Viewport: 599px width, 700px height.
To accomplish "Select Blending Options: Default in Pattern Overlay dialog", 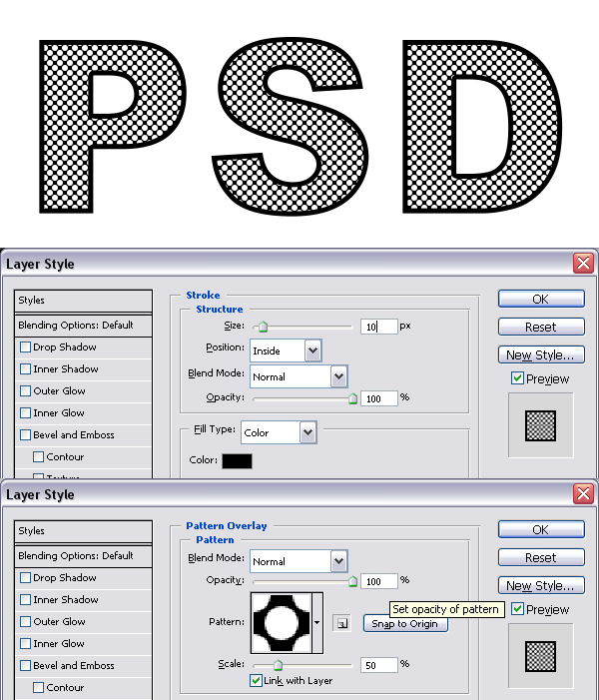I will [x=83, y=556].
